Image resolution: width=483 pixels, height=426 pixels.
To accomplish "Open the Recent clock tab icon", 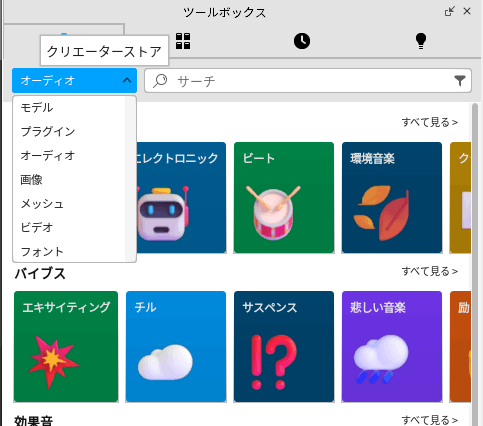I will pyautogui.click(x=302, y=41).
